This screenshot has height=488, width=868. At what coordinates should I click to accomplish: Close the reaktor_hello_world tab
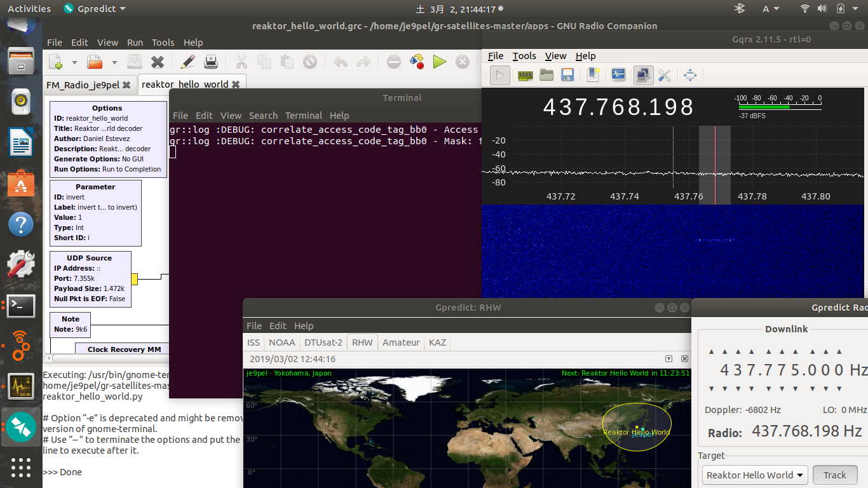coord(236,84)
